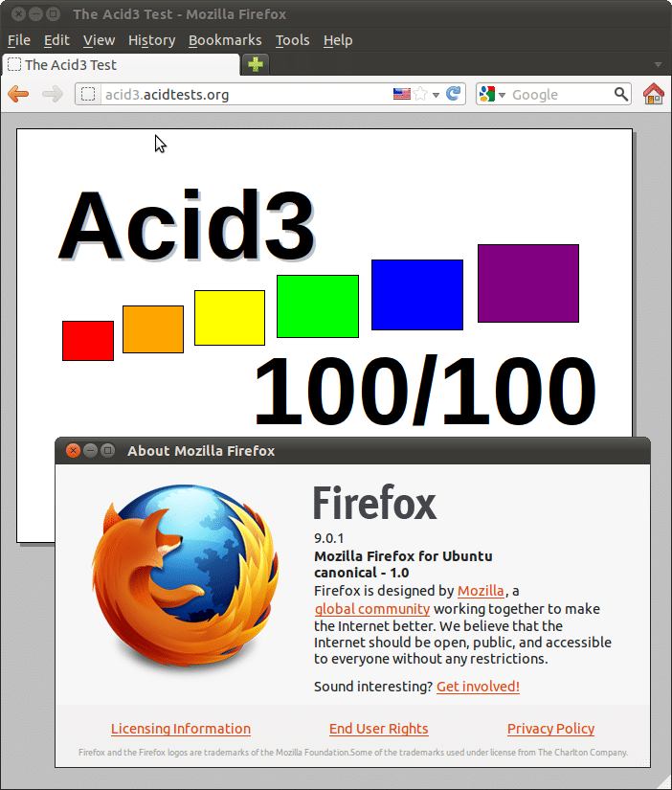
Task: Click the greyed forward arrow button
Action: tap(53, 94)
